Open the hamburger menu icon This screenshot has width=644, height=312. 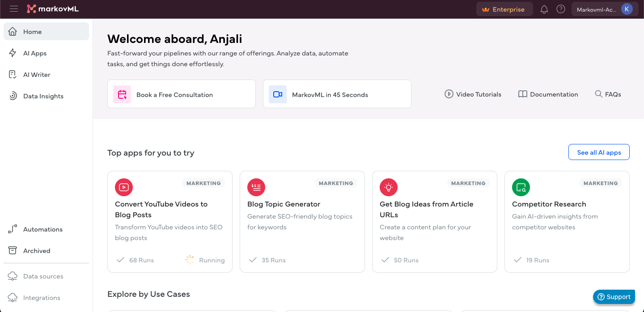pyautogui.click(x=14, y=9)
